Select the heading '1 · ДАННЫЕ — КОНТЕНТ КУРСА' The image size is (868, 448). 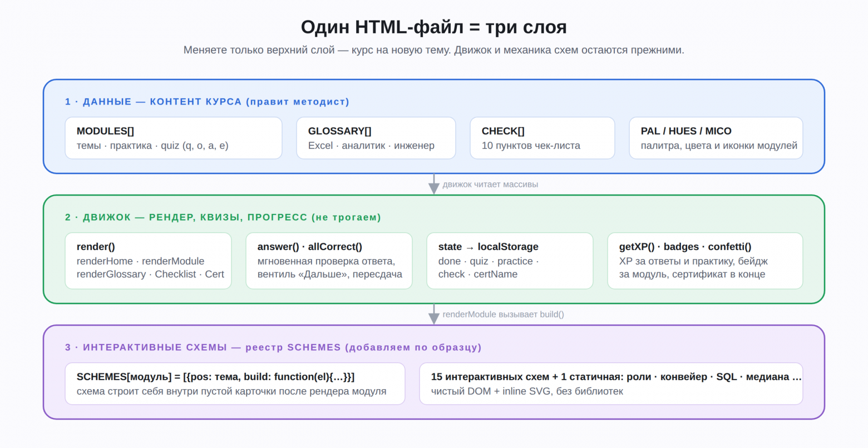(207, 102)
